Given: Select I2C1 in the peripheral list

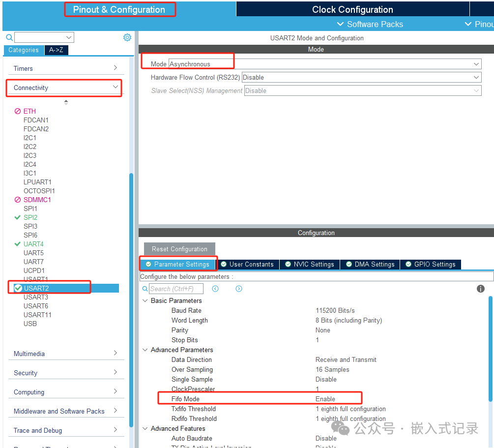Looking at the screenshot, I should pos(30,138).
